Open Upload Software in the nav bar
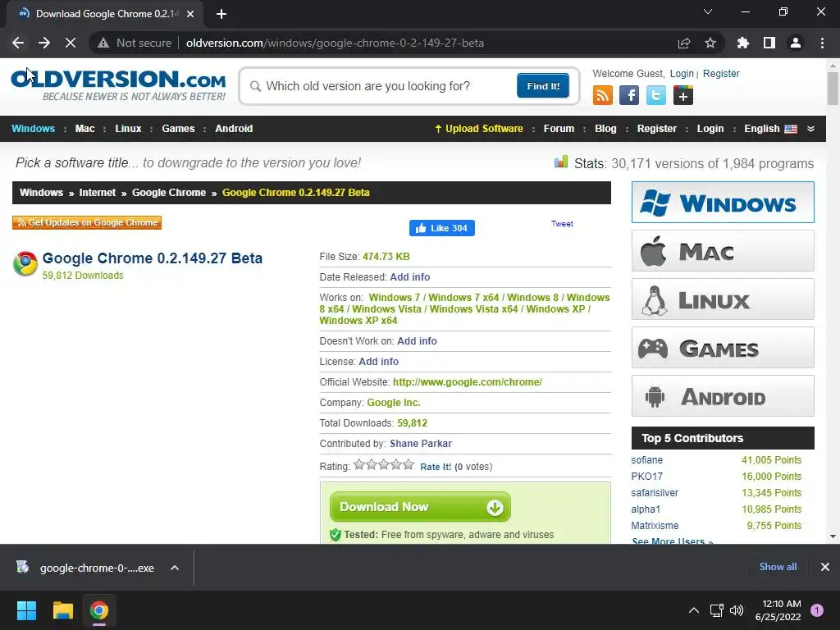The image size is (840, 630). pyautogui.click(x=479, y=129)
